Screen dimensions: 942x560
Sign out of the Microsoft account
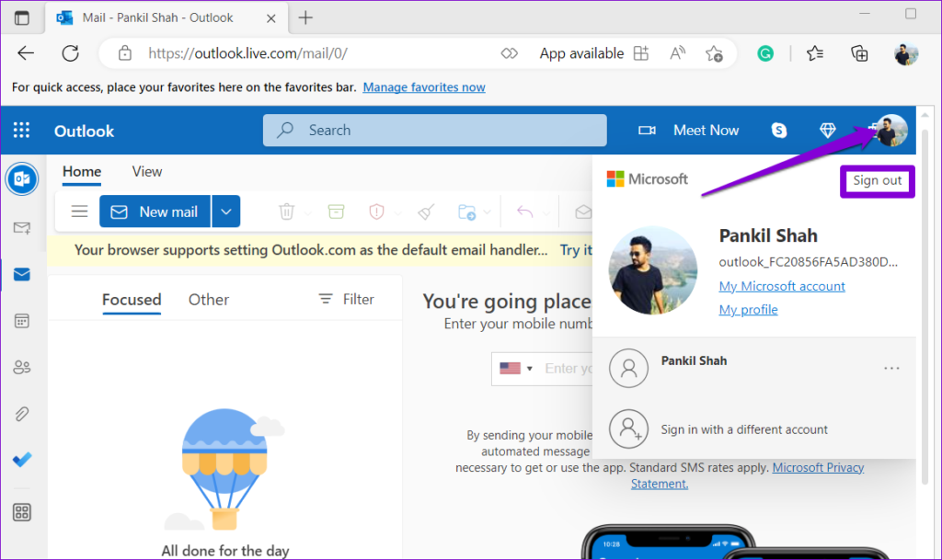click(x=877, y=181)
